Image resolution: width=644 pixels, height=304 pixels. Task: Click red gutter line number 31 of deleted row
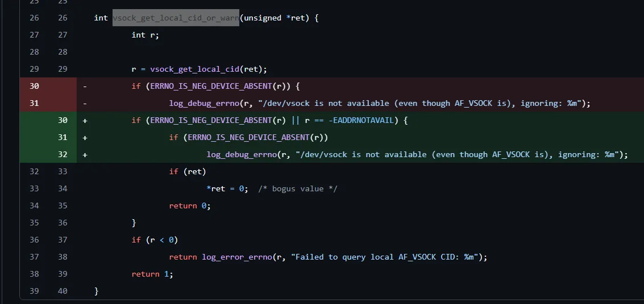point(34,103)
